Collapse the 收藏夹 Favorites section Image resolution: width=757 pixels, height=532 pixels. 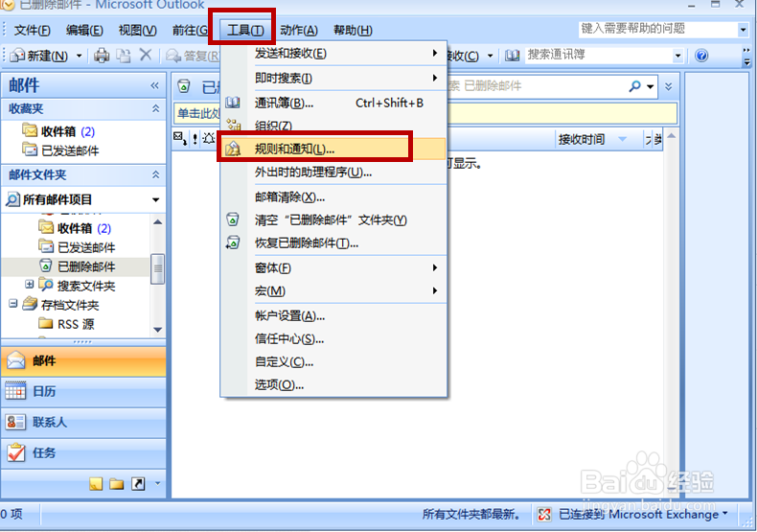(155, 108)
